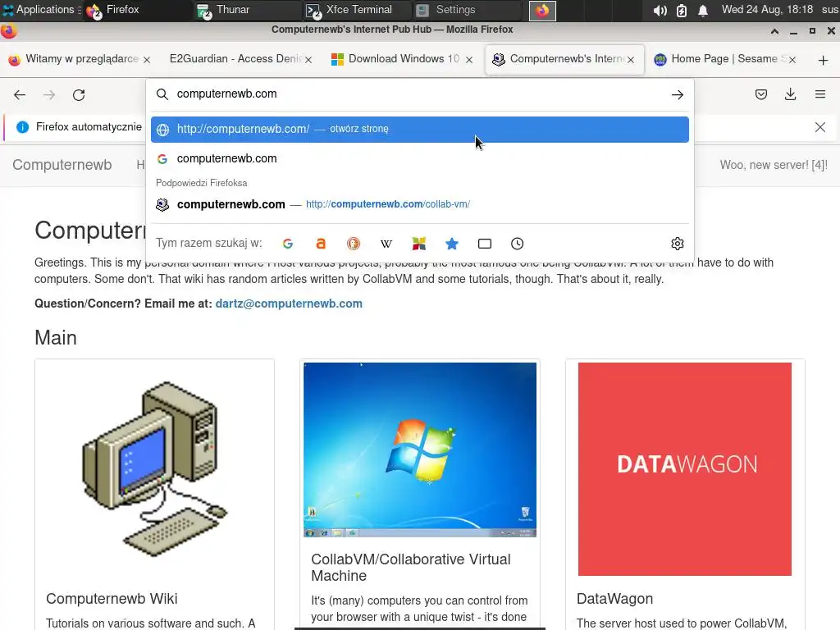Click the Firefox icon-only taskbar button

click(542, 10)
